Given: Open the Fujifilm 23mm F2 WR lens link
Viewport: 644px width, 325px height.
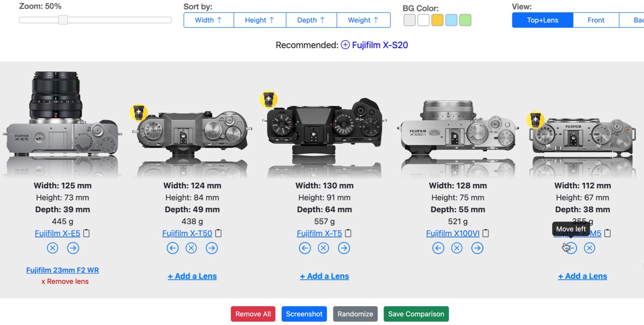Looking at the screenshot, I should coord(62,270).
